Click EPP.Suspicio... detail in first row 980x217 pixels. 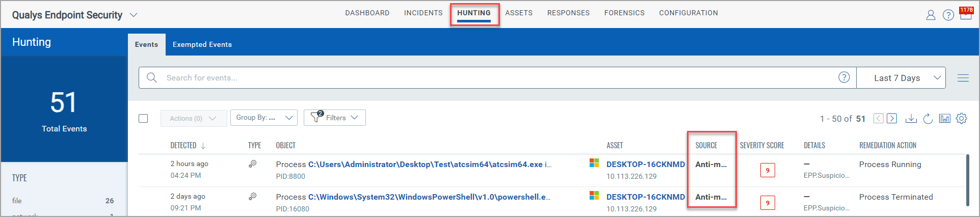(x=827, y=175)
